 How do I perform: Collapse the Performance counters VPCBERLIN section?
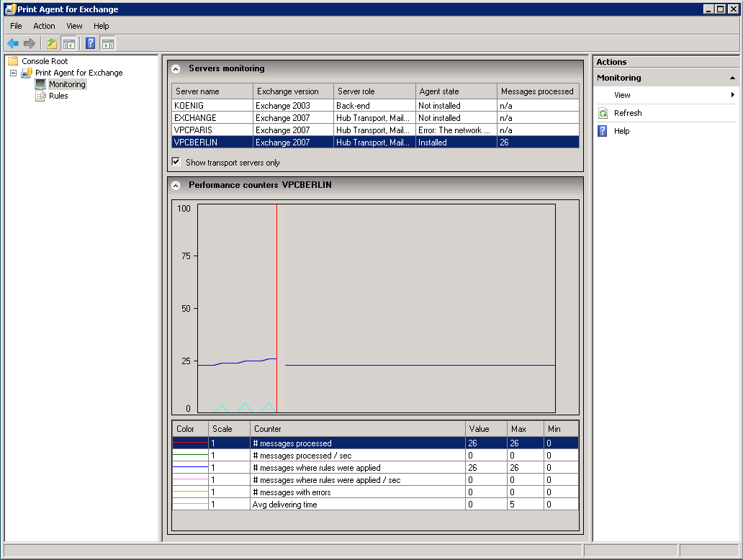tap(176, 185)
